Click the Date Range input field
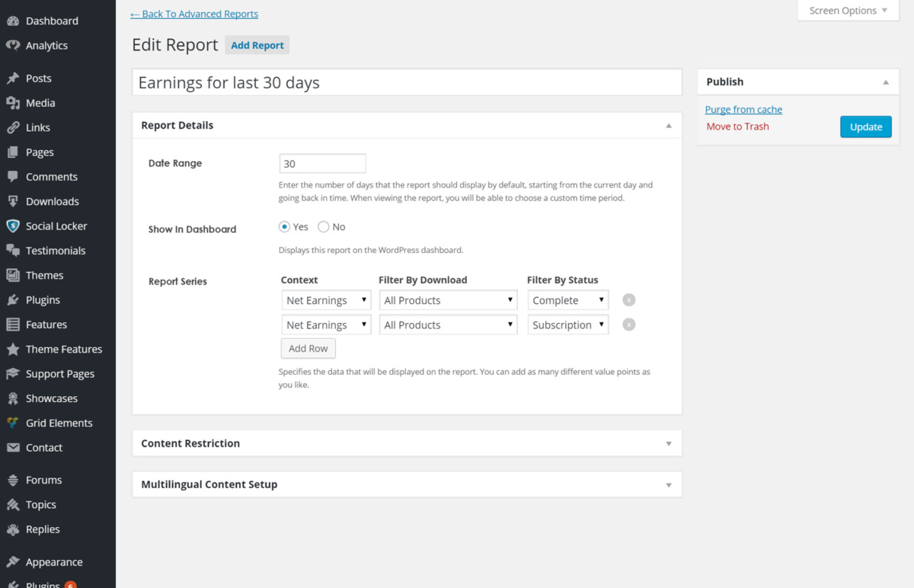This screenshot has width=914, height=588. click(323, 164)
